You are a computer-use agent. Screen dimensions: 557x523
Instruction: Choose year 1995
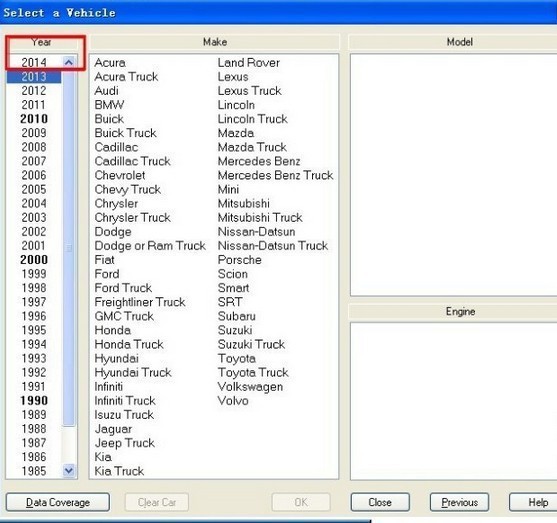point(34,330)
